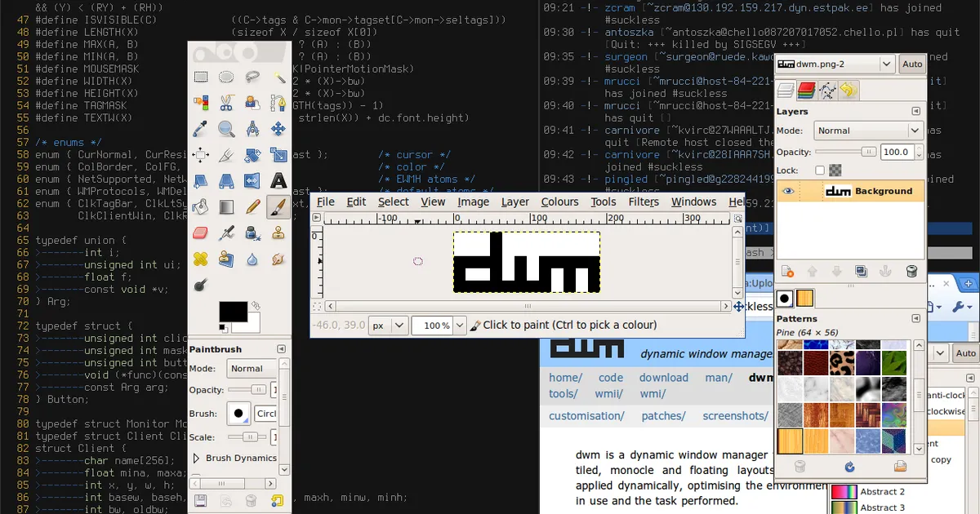Select the Crop tool

(x=226, y=155)
